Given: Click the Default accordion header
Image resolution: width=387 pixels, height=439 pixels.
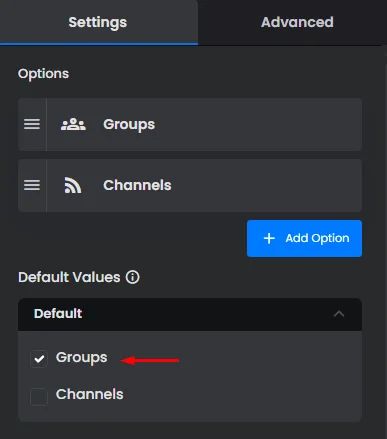Looking at the screenshot, I should tap(190, 314).
